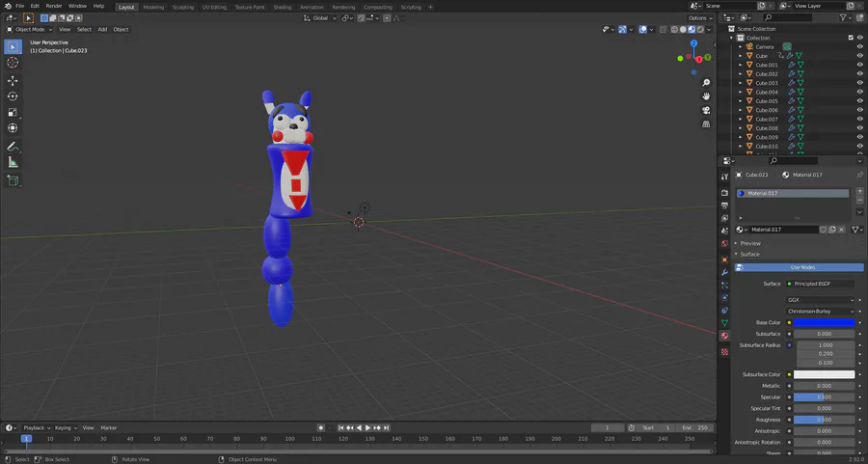This screenshot has width=868, height=464.
Task: Click the blue Base Color swatch
Action: coord(824,323)
